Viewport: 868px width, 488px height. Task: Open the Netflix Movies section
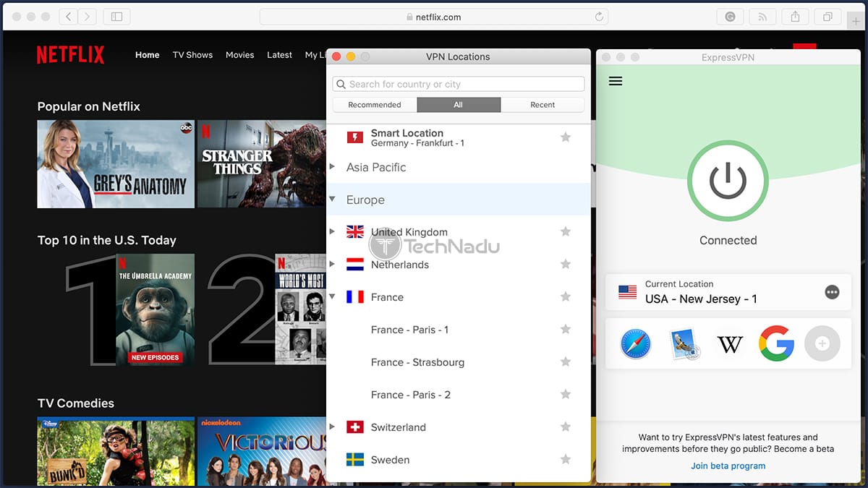point(240,55)
